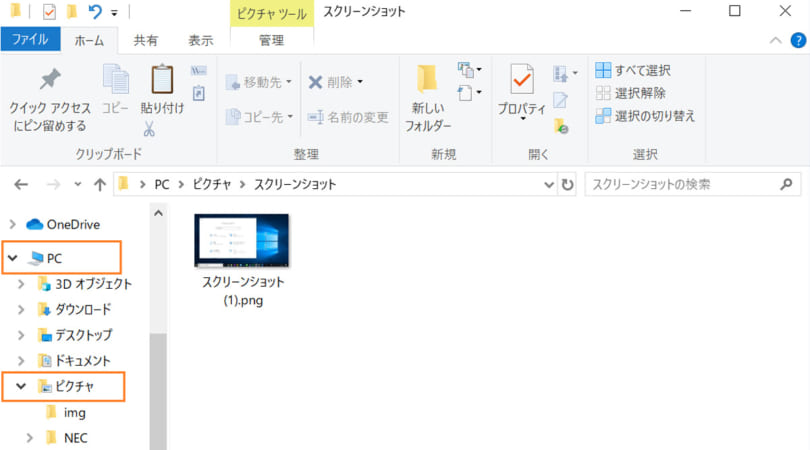Click 選択解除 to deselect
This screenshot has height=450, width=810.
click(630, 93)
